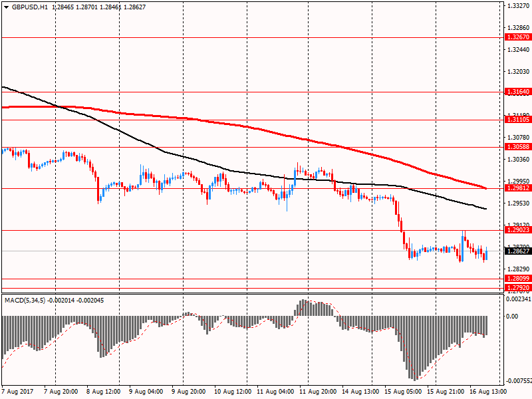The image size is (532, 399).
Task: Select the 9 Aug 04:00 time label
Action: [x=146, y=392]
